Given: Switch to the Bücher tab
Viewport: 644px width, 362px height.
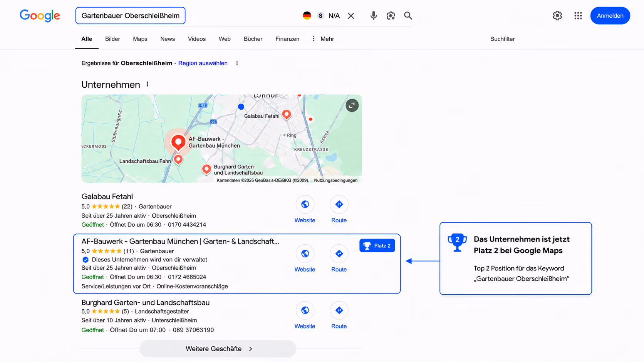Looking at the screenshot, I should coord(253,39).
